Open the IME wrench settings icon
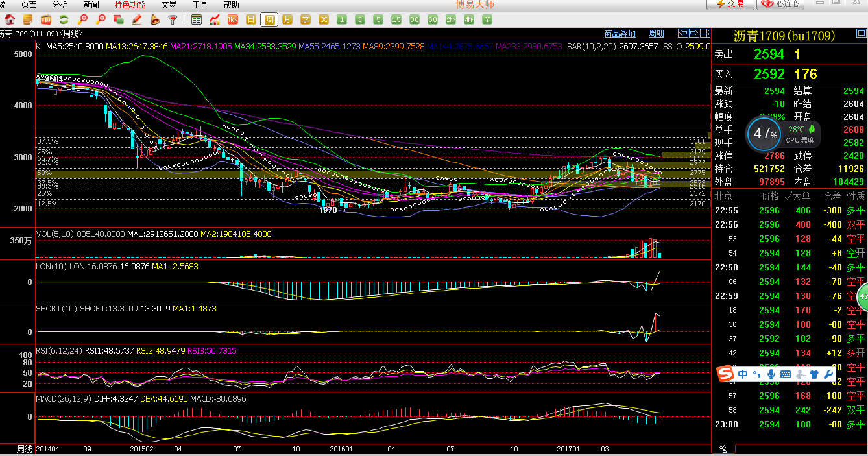The image size is (868, 456). point(828,374)
